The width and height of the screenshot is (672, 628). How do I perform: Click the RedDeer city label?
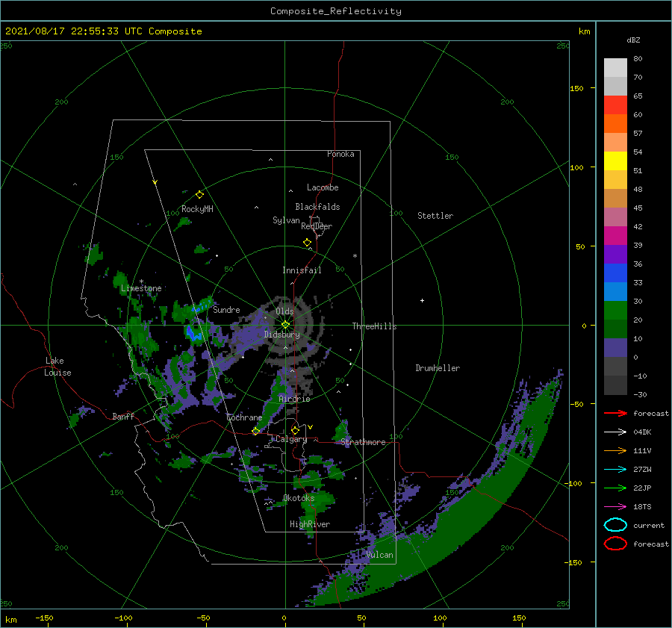317,226
